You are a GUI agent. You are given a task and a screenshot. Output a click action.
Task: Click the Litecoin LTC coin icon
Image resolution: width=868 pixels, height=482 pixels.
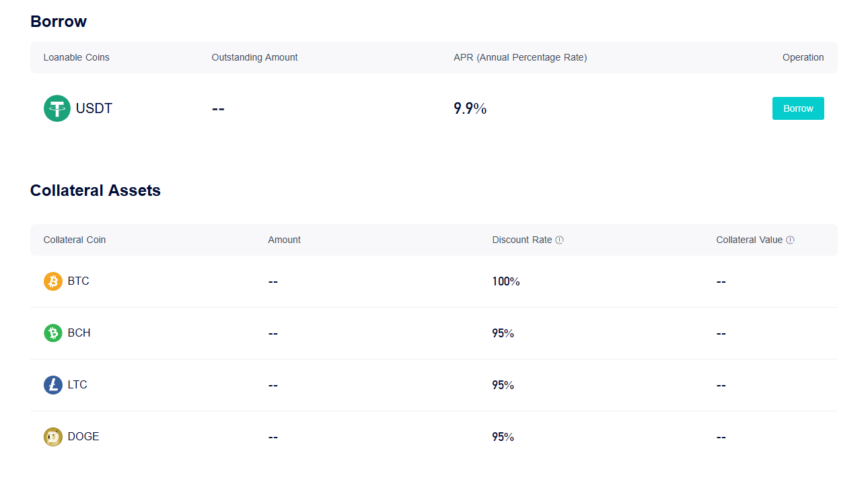click(53, 385)
